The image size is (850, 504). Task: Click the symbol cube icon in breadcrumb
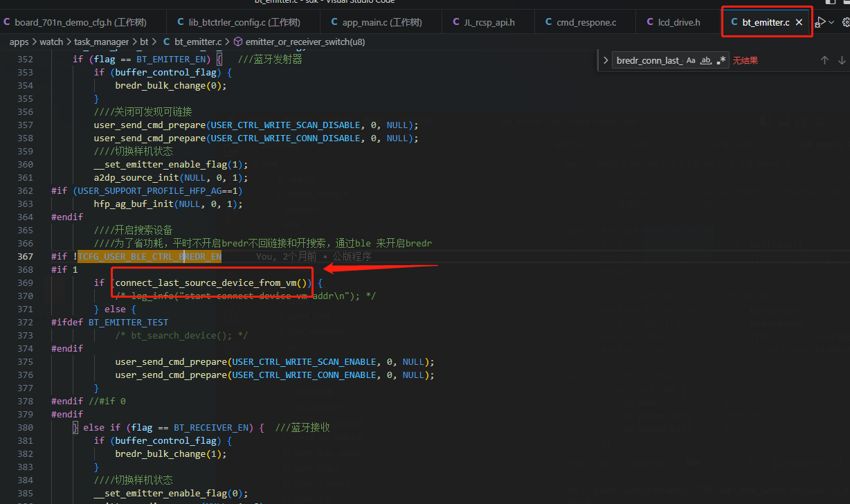pyautogui.click(x=237, y=42)
